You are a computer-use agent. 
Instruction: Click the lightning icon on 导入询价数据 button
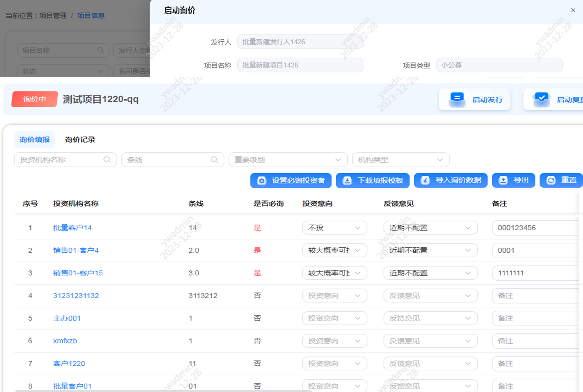tap(425, 180)
